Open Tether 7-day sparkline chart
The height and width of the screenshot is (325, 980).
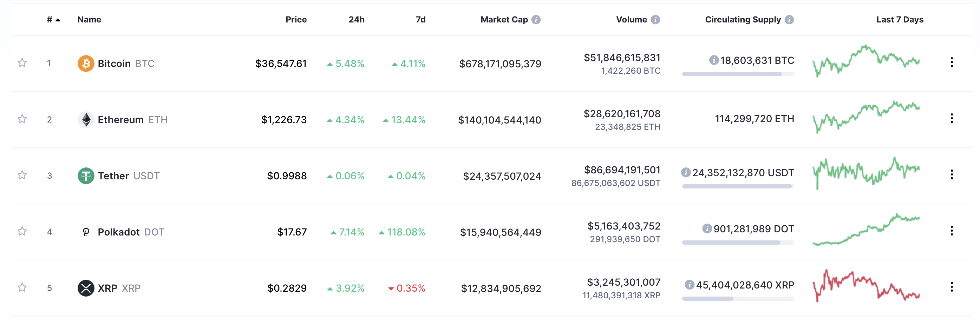866,173
